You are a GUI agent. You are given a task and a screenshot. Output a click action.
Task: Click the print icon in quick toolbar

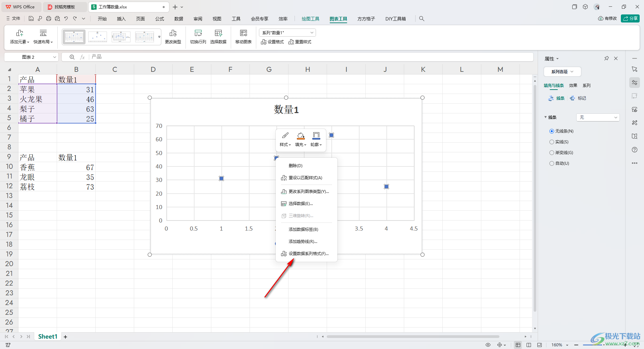[x=49, y=19]
